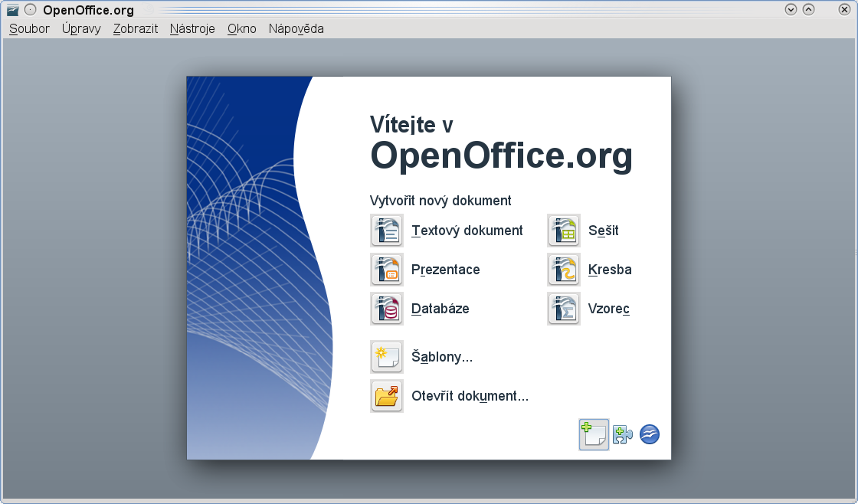
Task: Open the Nápověda menu
Action: [296, 28]
